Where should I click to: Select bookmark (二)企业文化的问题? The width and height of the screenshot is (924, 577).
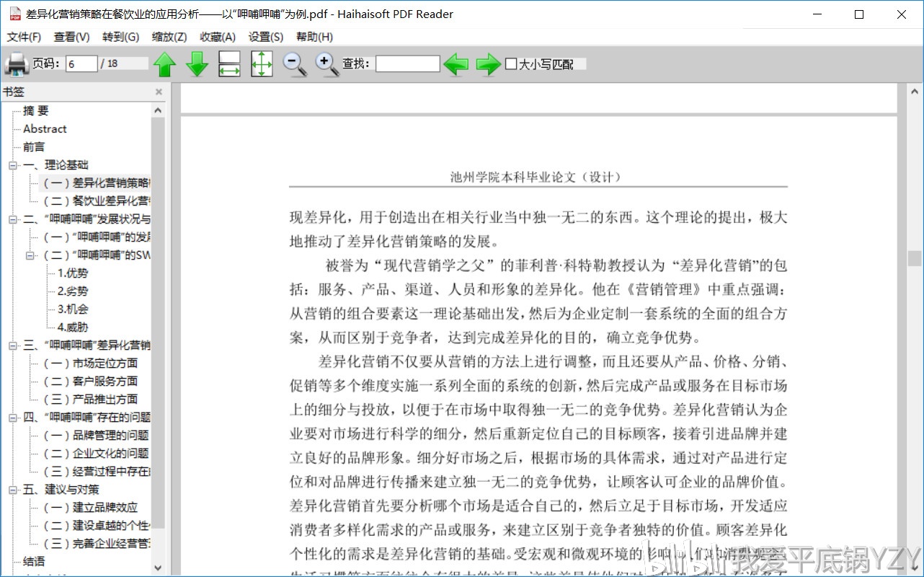click(97, 454)
